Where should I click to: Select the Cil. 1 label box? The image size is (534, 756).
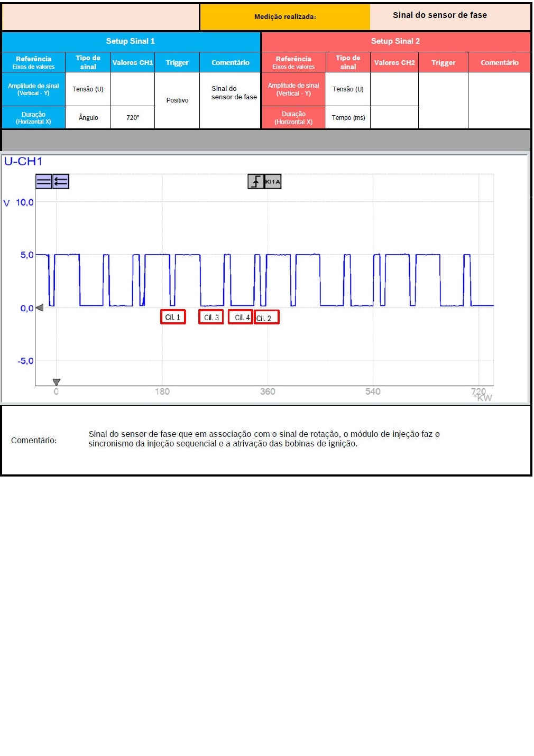pyautogui.click(x=173, y=317)
